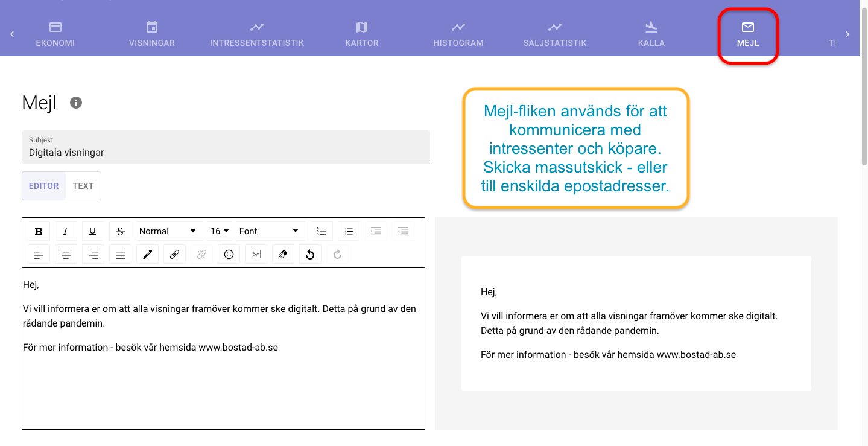Apply strikethrough to text
This screenshot has height=446, width=868.
tap(120, 231)
